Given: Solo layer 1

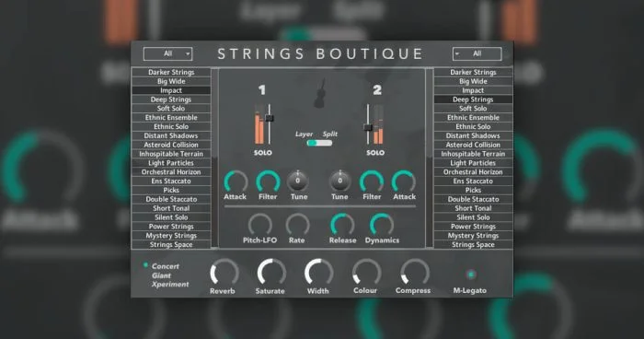Looking at the screenshot, I should pyautogui.click(x=262, y=153).
